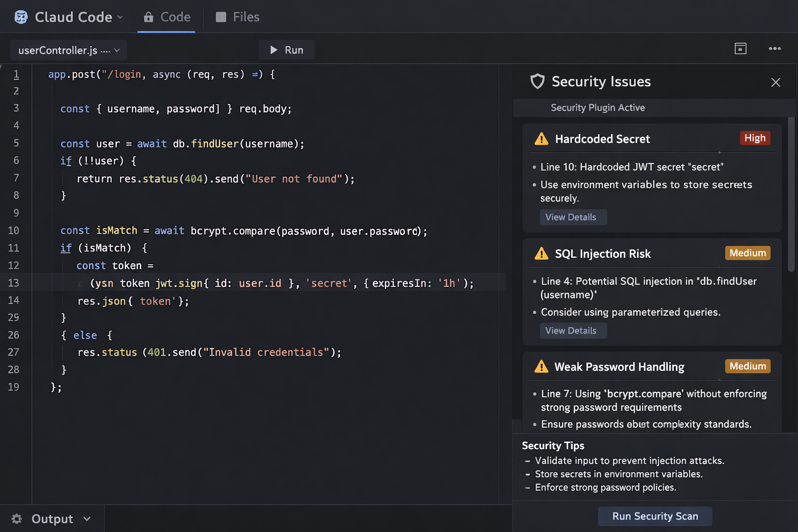Click the security panel scrollbar
Viewport: 798px width, 532px height.
coord(791,194)
